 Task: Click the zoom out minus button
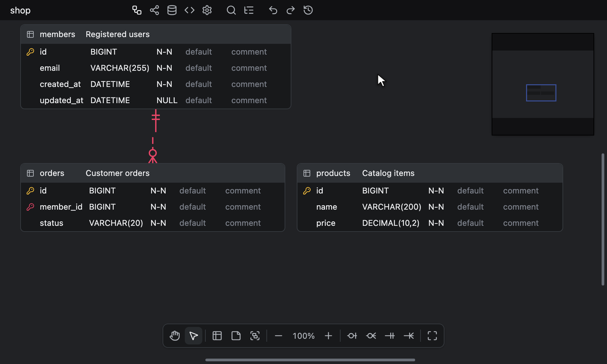(x=279, y=336)
